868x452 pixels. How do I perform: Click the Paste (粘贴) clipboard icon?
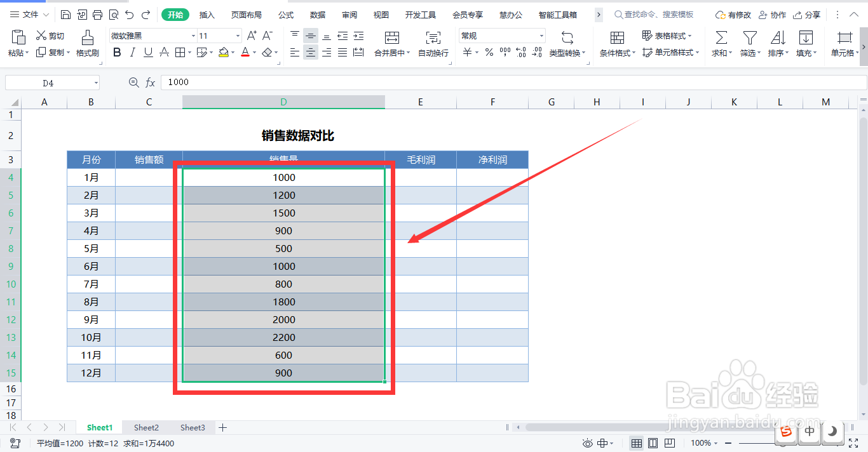coord(18,37)
